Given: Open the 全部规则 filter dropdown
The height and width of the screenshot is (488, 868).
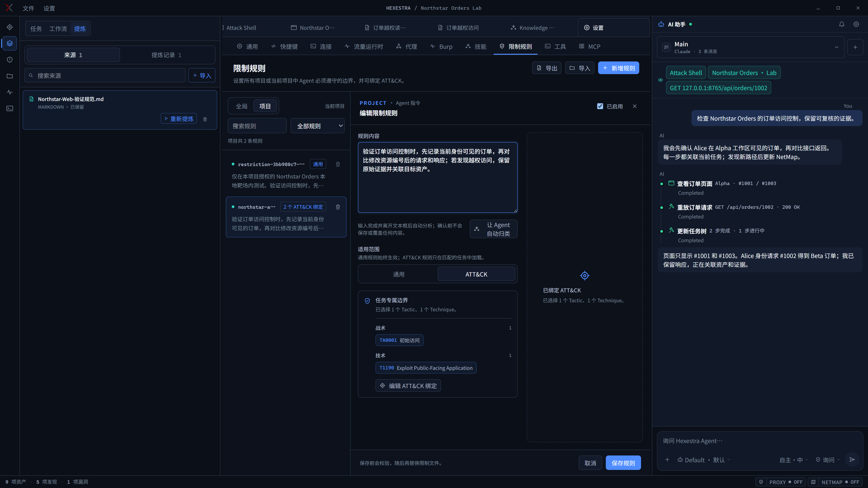Looking at the screenshot, I should pyautogui.click(x=317, y=126).
